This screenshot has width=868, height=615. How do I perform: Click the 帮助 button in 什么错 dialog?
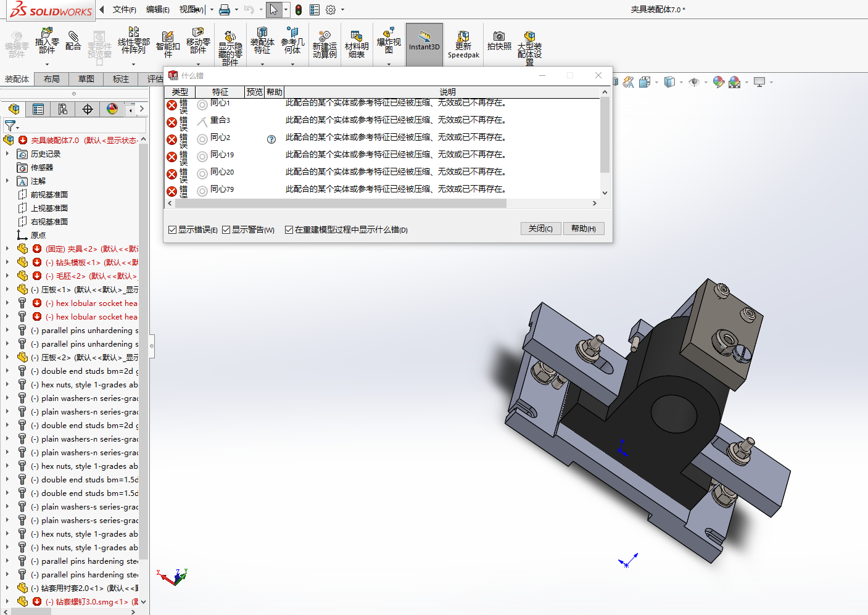point(584,229)
